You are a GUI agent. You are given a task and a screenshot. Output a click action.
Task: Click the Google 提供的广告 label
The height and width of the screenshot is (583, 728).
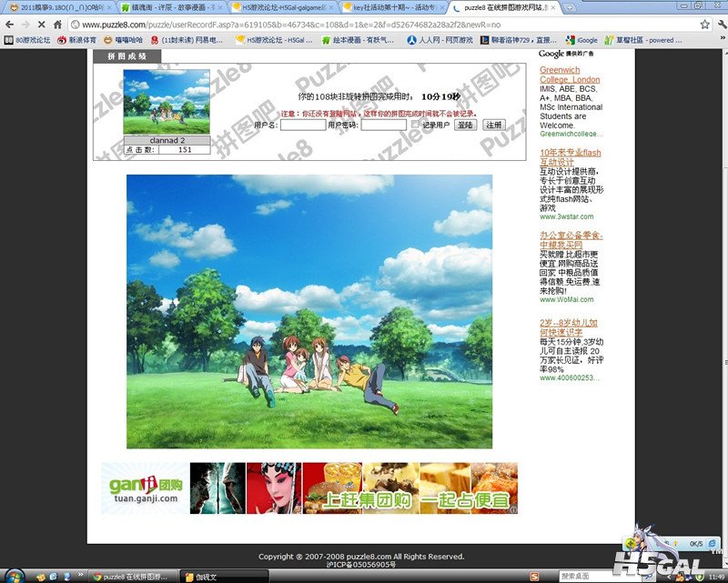pos(566,54)
